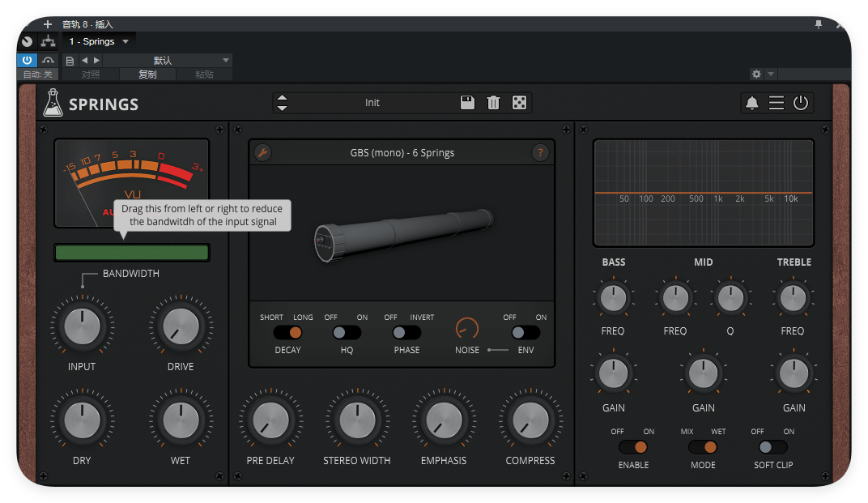Click the MID Q knob
This screenshot has width=868, height=503.
point(730,299)
